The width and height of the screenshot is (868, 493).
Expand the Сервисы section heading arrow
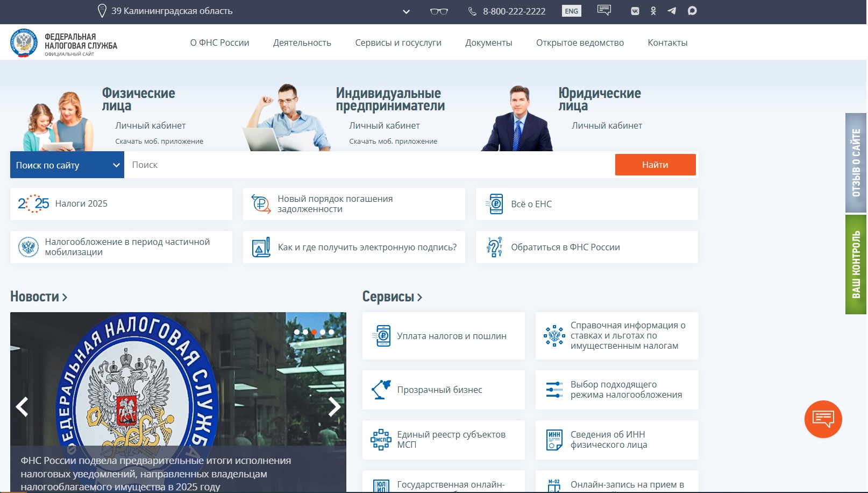click(419, 297)
